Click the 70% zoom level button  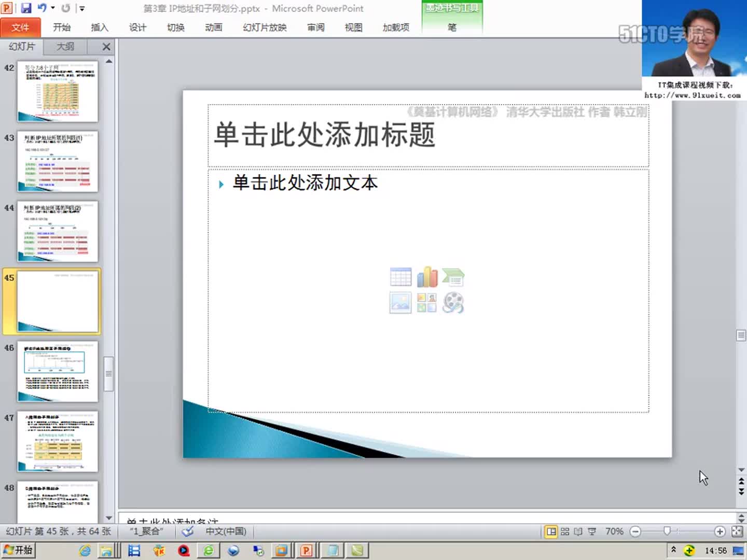tap(614, 531)
